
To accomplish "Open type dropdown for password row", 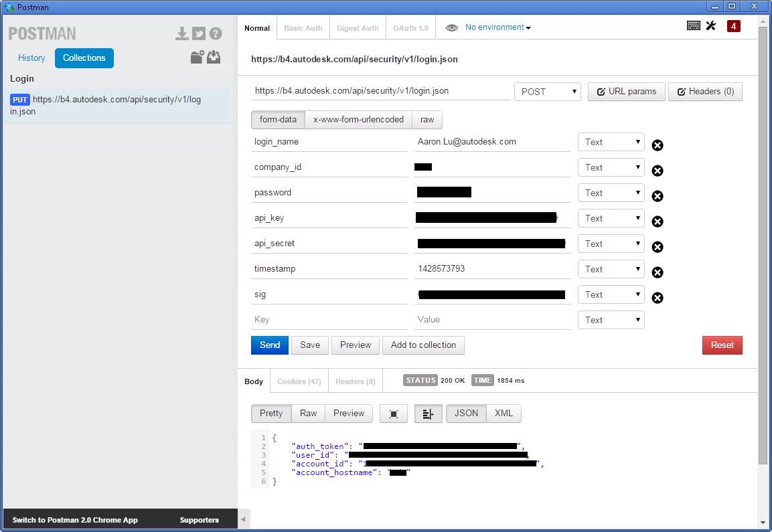I will (611, 193).
